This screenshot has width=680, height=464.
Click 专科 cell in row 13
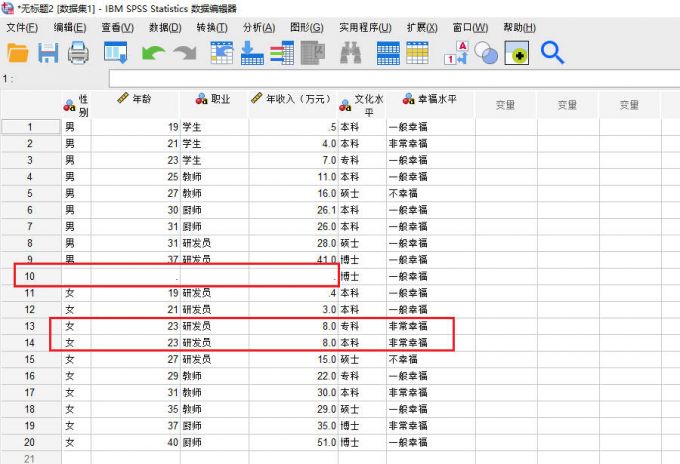pyautogui.click(x=362, y=326)
